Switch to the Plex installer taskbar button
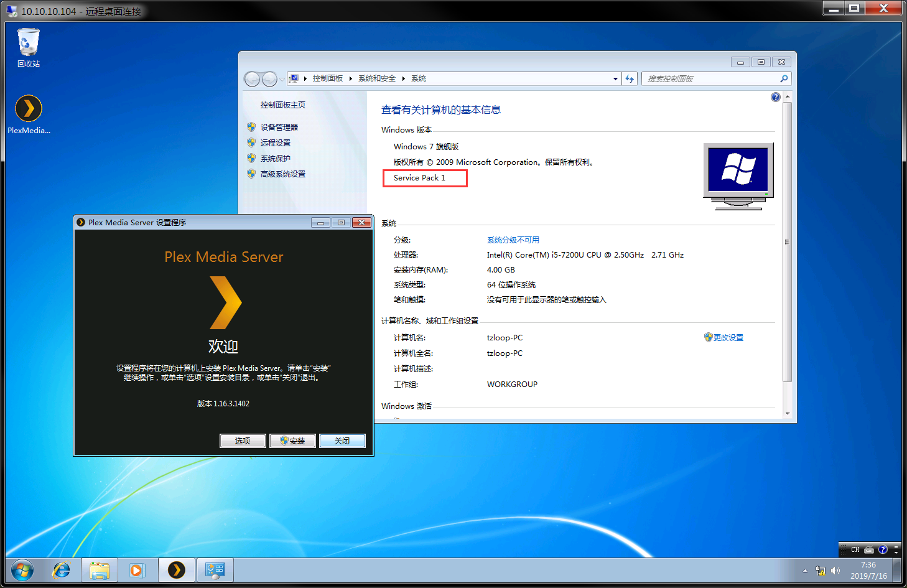The height and width of the screenshot is (588, 907). [177, 570]
